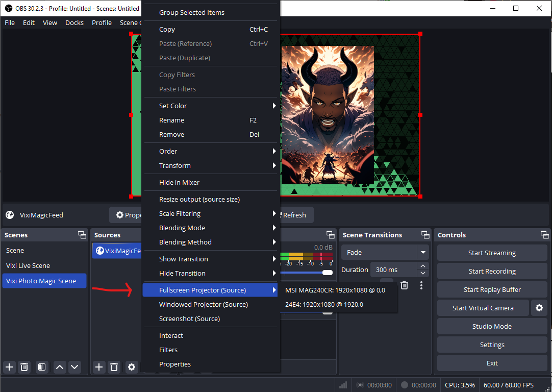Click Start Recording button
552x392 pixels.
(x=492, y=271)
